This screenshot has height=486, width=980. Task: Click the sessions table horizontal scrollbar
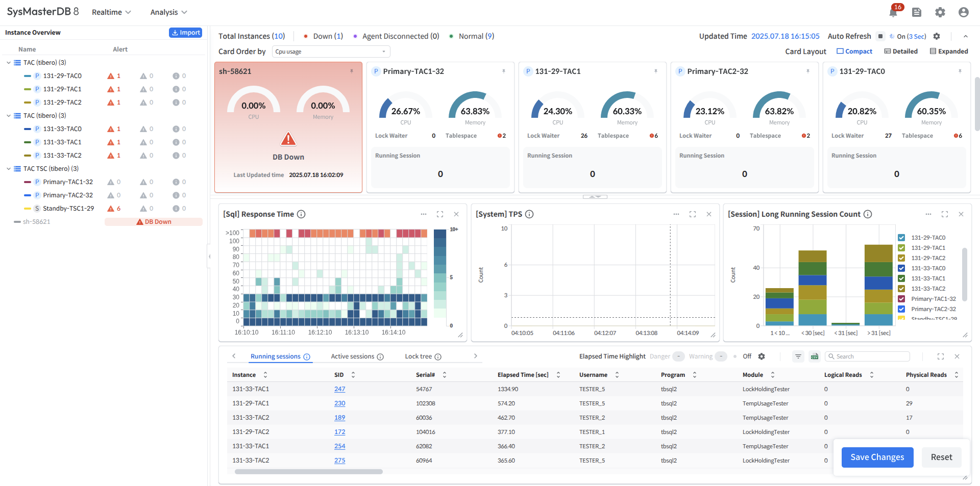tap(309, 472)
